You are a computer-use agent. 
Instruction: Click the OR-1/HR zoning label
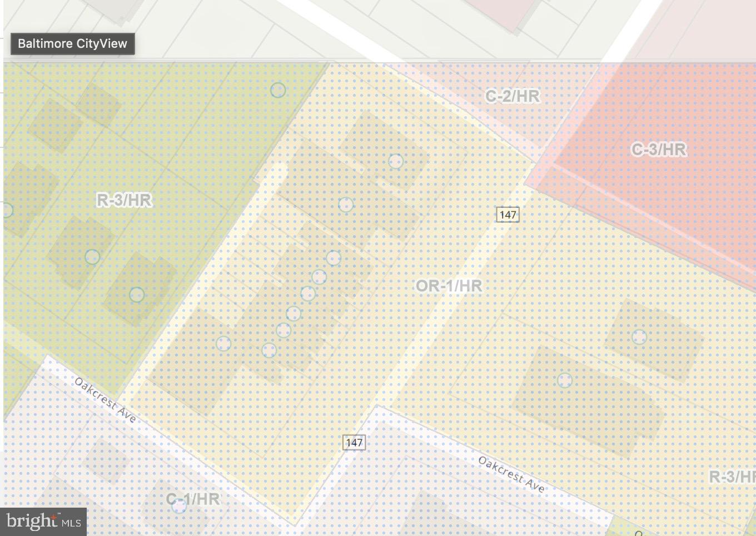pyautogui.click(x=449, y=286)
